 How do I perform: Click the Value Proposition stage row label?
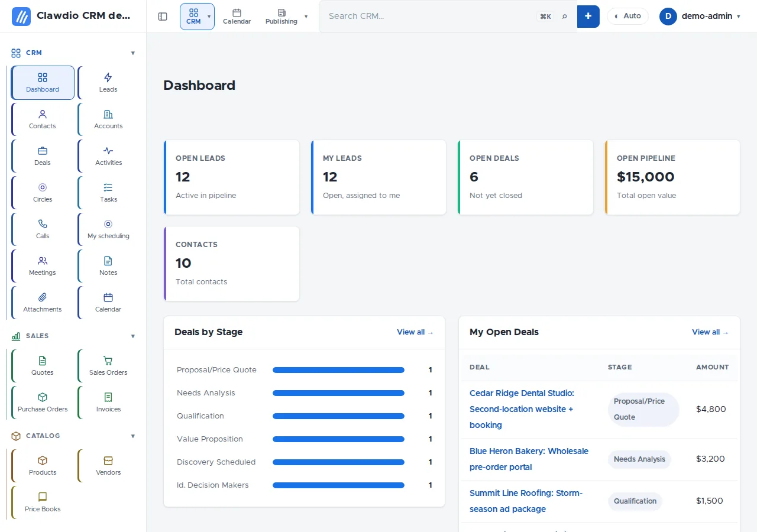pos(210,439)
